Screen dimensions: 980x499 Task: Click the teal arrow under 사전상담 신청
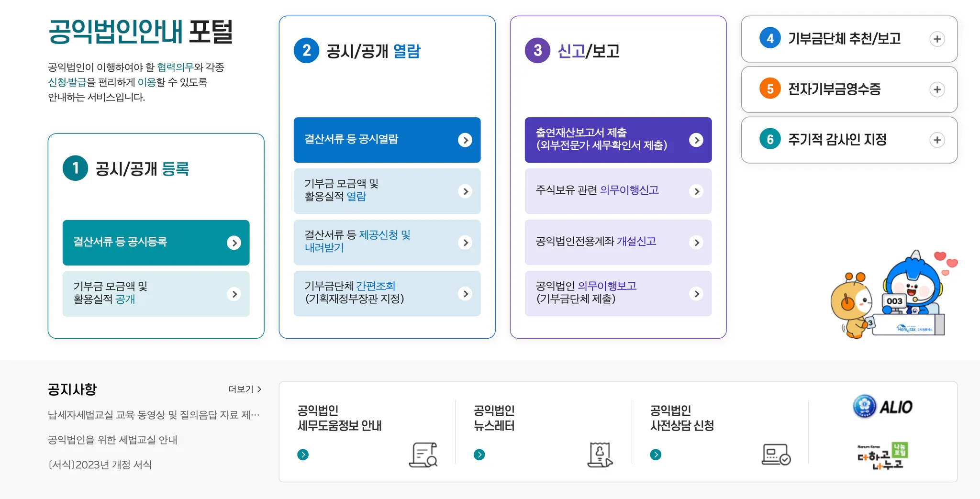[x=656, y=455]
